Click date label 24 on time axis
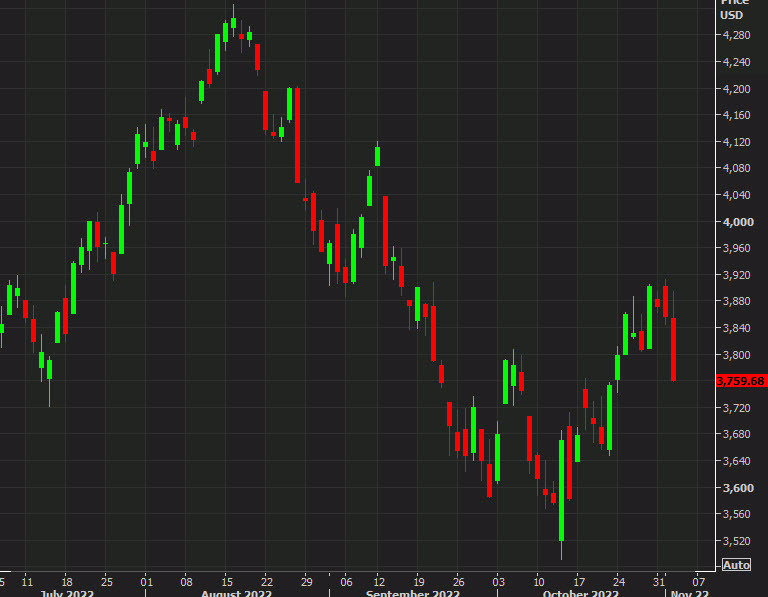Image resolution: width=768 pixels, height=597 pixels. 619,582
